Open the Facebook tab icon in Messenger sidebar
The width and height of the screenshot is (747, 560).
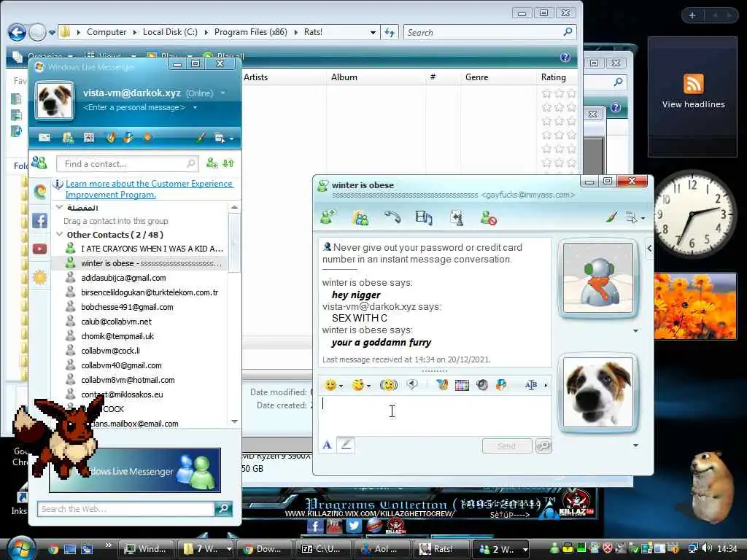point(40,220)
